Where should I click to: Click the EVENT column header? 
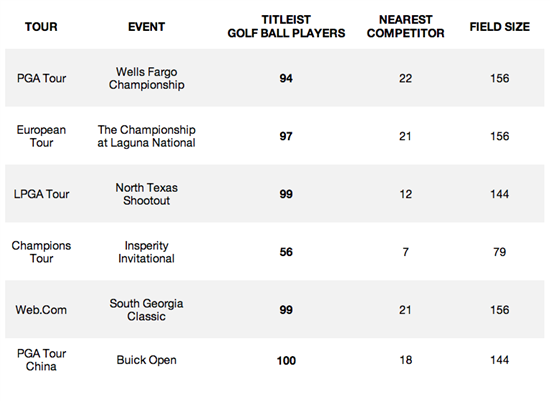(146, 27)
